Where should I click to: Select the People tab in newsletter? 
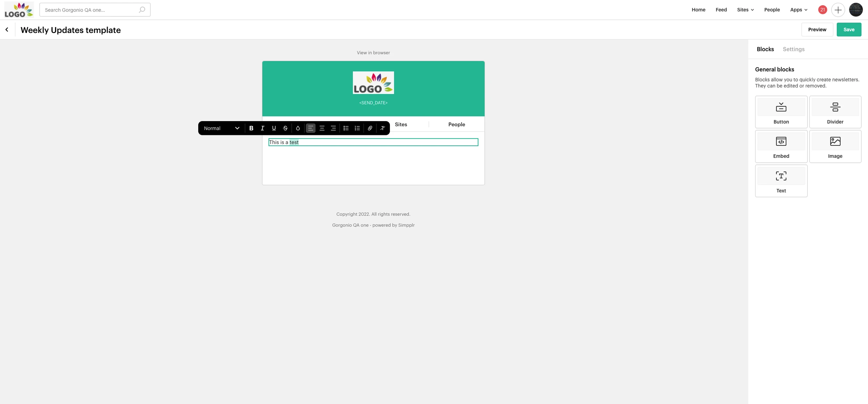(x=456, y=125)
